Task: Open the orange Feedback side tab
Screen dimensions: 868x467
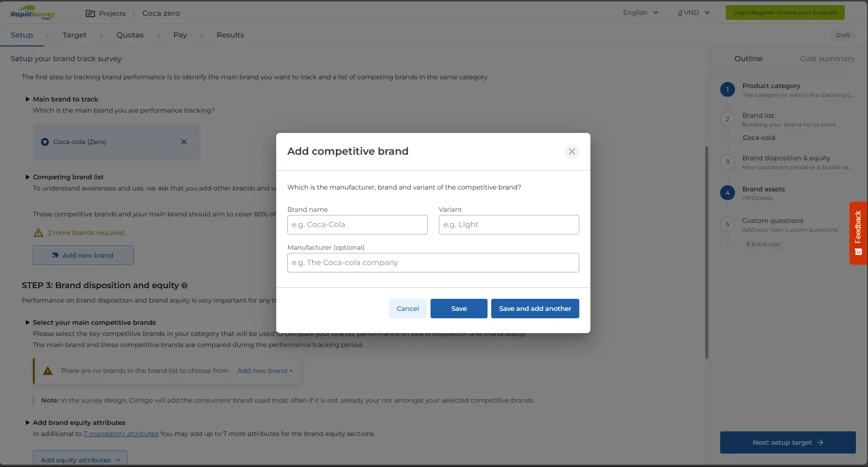Action: click(x=858, y=233)
